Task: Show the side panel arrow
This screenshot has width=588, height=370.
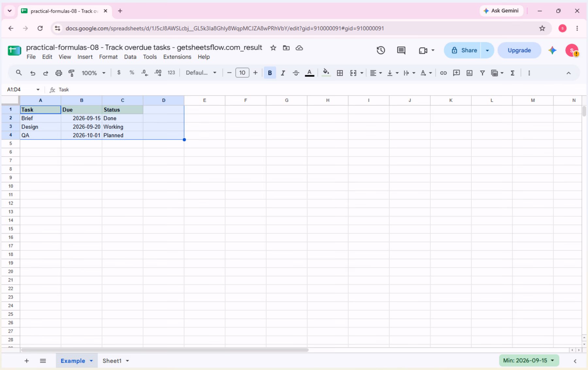Action: point(575,361)
